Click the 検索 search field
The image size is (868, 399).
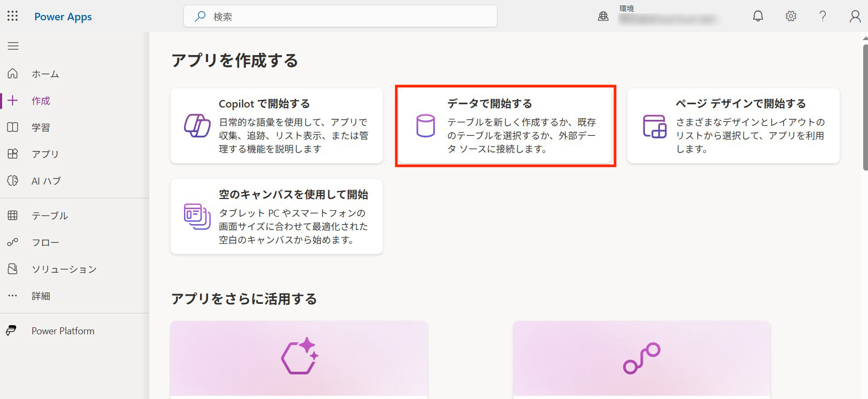(340, 17)
